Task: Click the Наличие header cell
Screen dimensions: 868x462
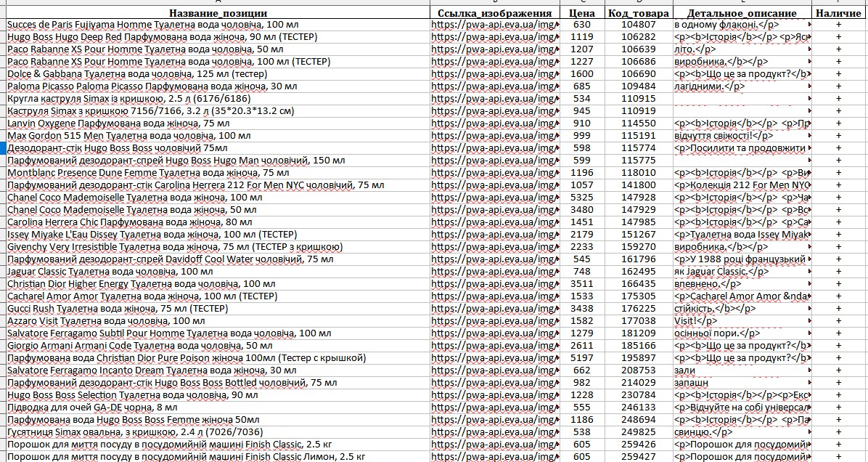Action: click(838, 13)
